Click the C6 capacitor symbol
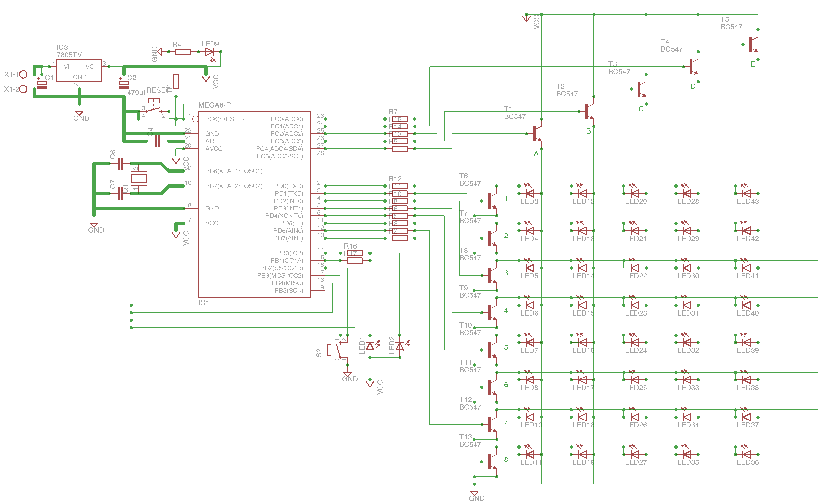The height and width of the screenshot is (504, 818). (x=120, y=164)
